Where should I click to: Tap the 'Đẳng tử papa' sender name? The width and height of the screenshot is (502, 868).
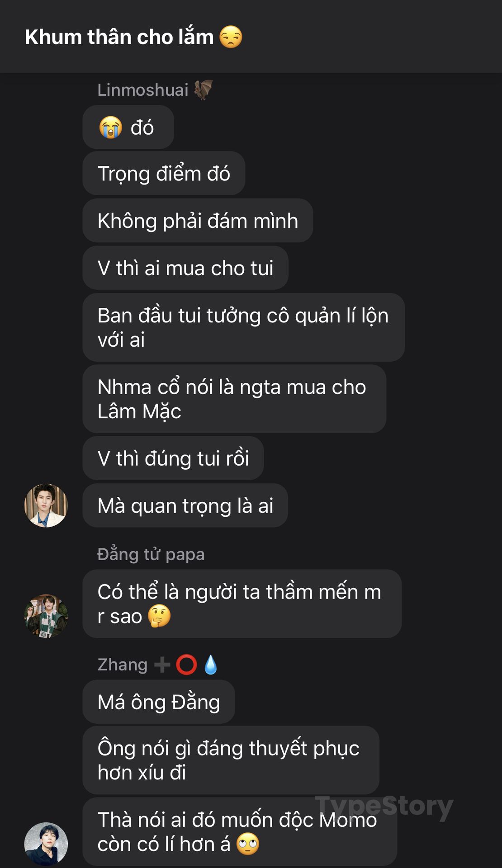(x=151, y=554)
